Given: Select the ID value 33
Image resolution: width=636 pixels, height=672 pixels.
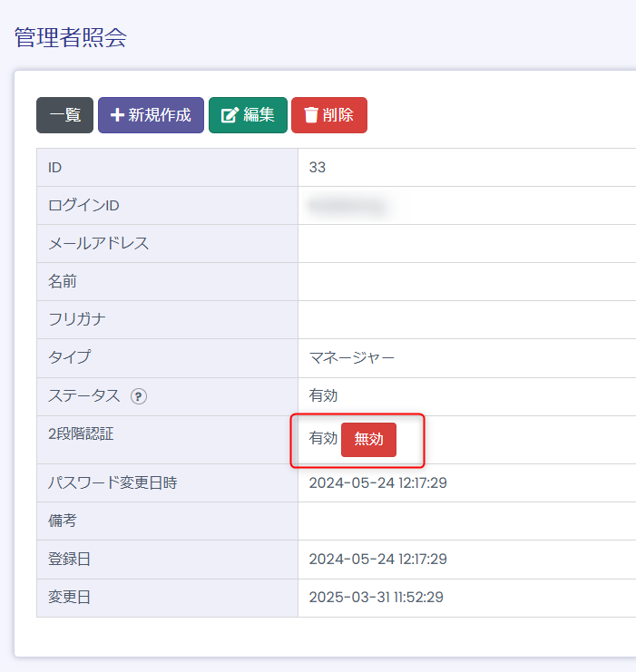Looking at the screenshot, I should [x=318, y=167].
